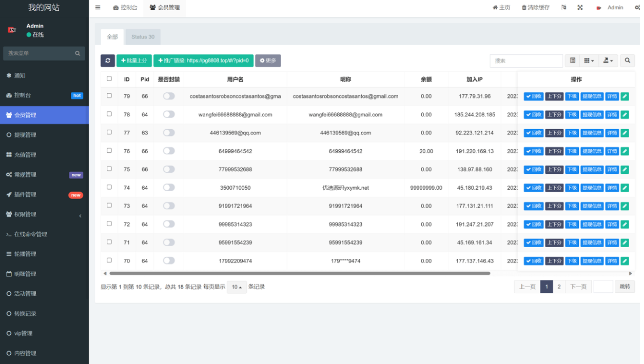Image resolution: width=644 pixels, height=364 pixels.
Task: Check the row checkbox for ID 70
Action: tap(109, 260)
